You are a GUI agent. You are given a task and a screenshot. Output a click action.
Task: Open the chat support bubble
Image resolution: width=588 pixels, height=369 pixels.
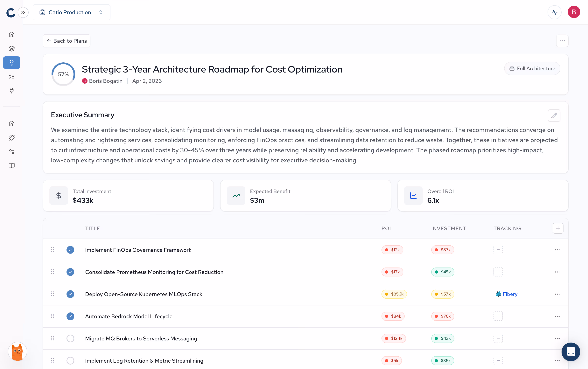tap(571, 352)
